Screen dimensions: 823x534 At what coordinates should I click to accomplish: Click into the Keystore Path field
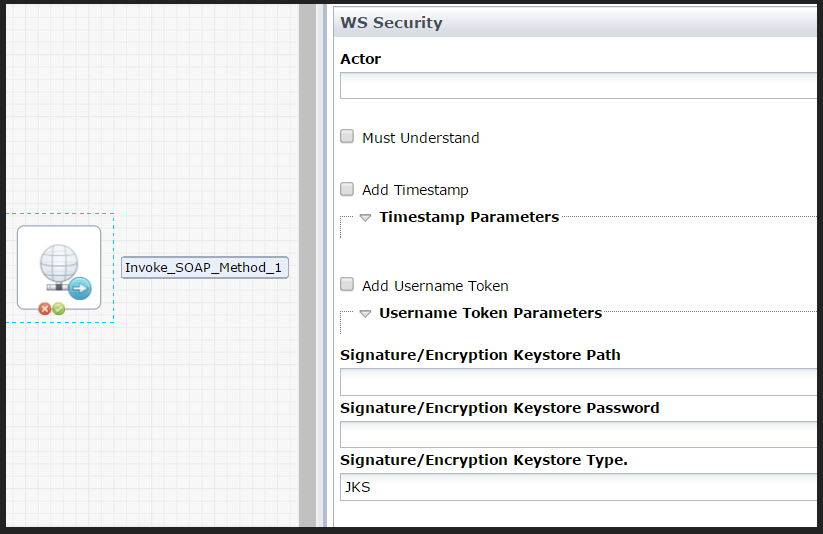click(x=580, y=382)
